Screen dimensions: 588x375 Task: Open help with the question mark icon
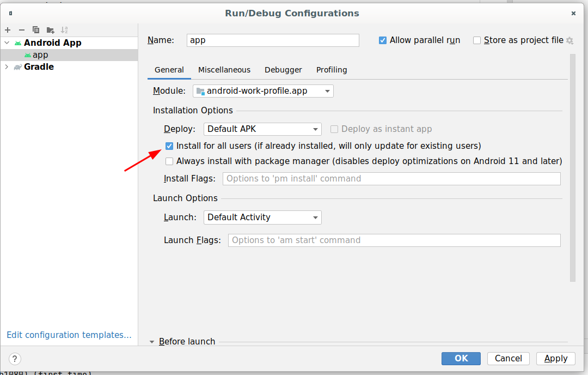click(15, 359)
